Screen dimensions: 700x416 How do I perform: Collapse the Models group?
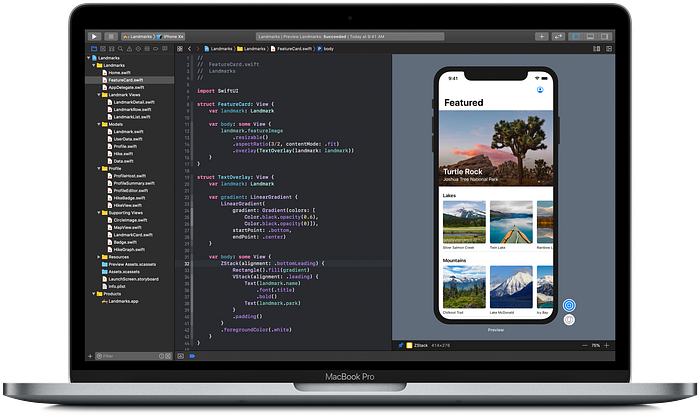(x=99, y=124)
